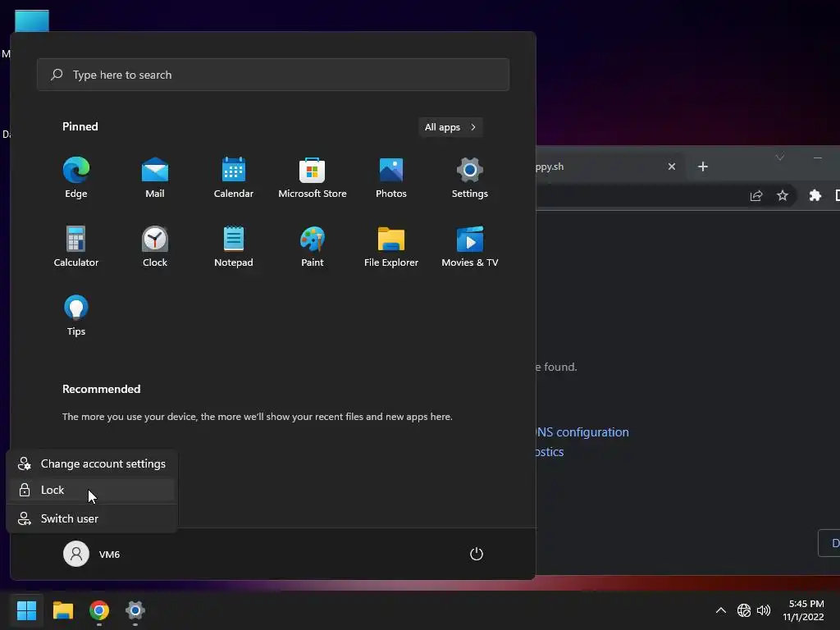Launch the Calculator app
The width and height of the screenshot is (840, 630).
(76, 247)
